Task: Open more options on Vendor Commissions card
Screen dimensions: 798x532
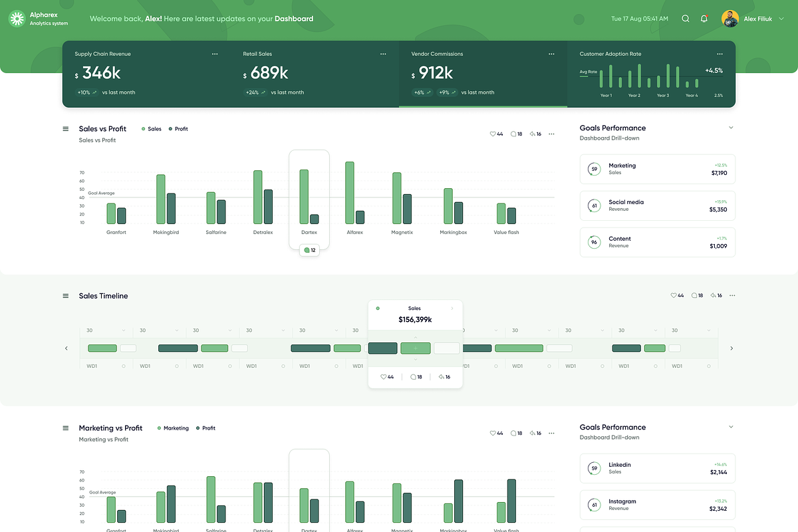Action: (x=551, y=54)
